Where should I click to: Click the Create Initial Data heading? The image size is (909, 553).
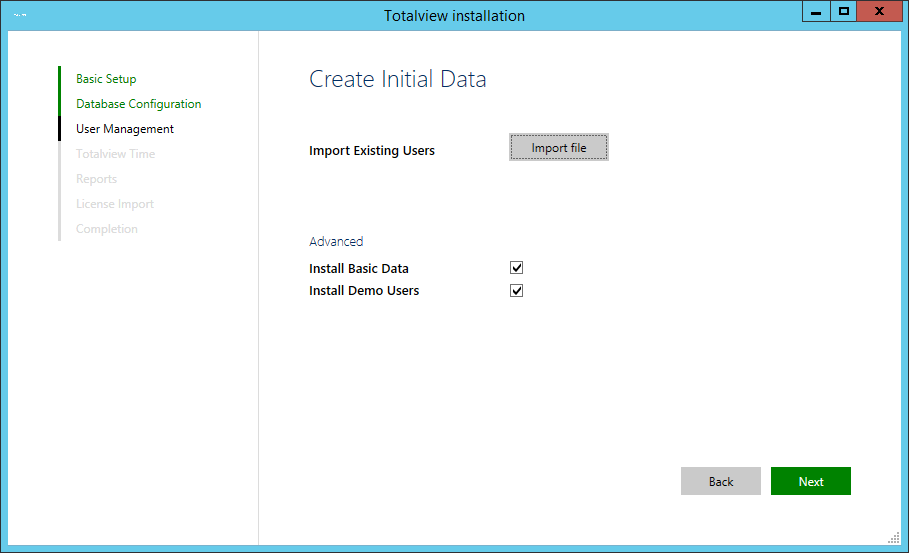coord(398,79)
